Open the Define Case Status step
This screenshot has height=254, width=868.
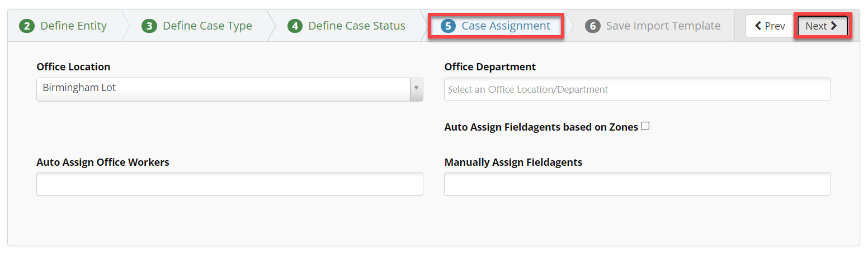point(357,26)
